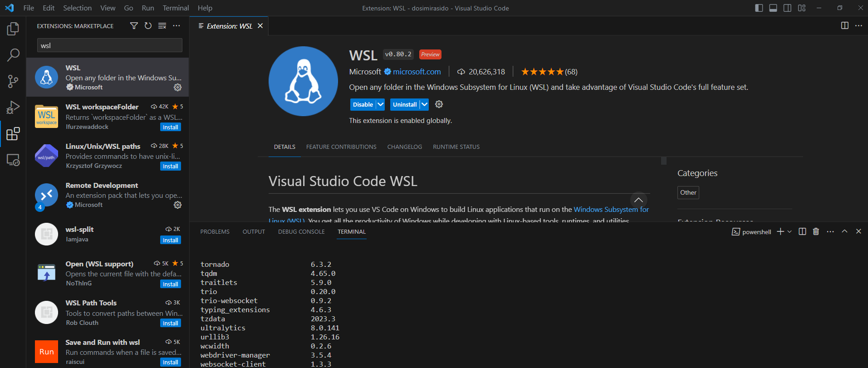This screenshot has height=368, width=868.
Task: Close the terminal panel
Action: (858, 231)
